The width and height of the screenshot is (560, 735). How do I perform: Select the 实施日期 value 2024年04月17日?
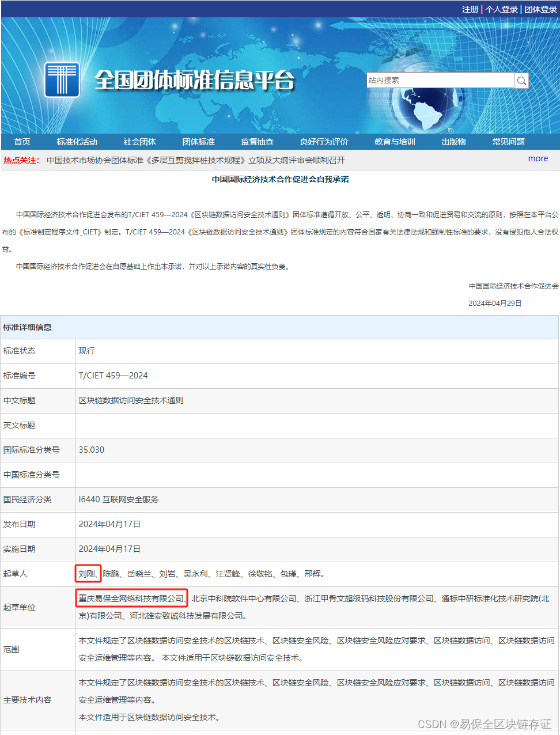click(x=109, y=549)
